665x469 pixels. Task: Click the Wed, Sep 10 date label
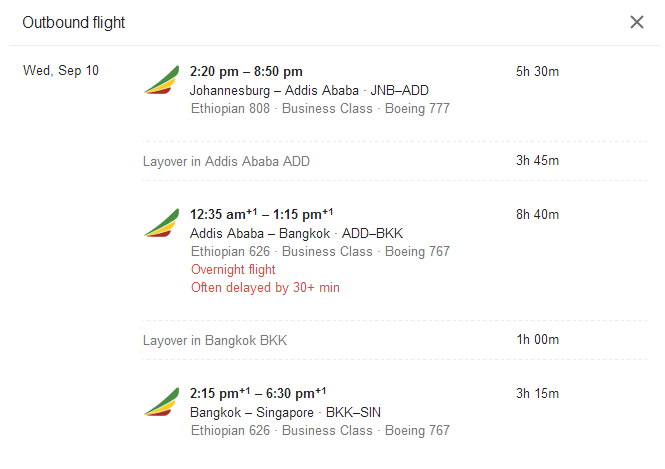click(x=61, y=71)
